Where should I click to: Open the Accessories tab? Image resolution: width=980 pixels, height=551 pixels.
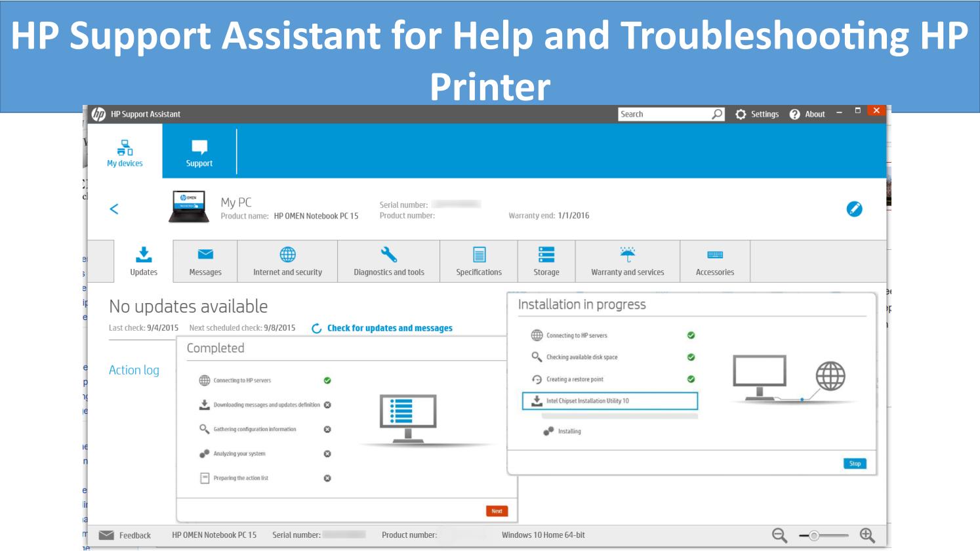point(715,261)
